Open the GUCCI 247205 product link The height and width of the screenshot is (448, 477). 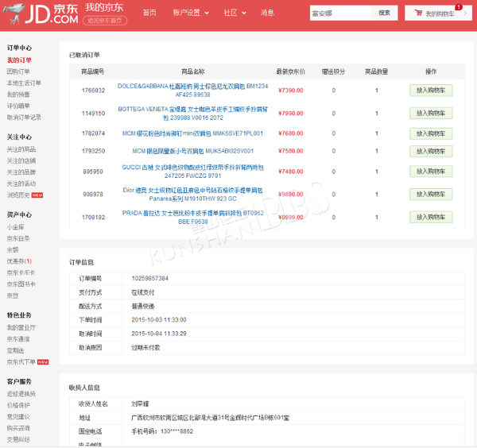[192, 172]
